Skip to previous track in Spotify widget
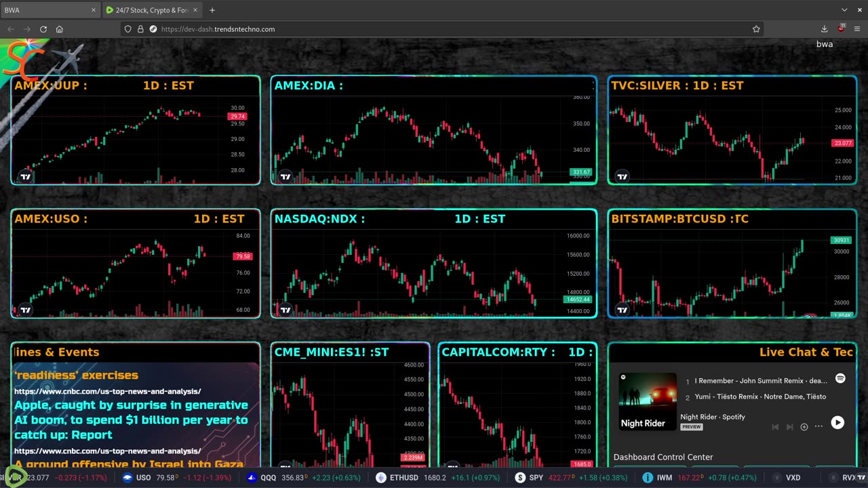This screenshot has height=488, width=868. (x=775, y=426)
